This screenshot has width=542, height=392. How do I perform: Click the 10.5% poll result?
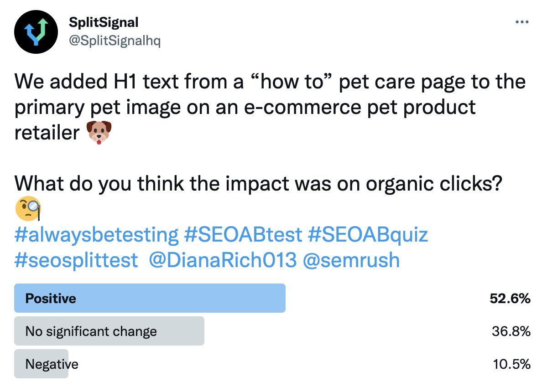click(511, 364)
